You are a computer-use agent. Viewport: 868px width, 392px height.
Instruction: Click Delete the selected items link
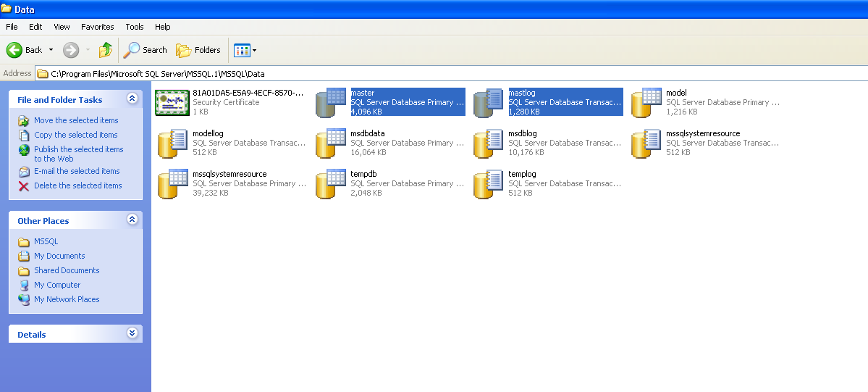tap(78, 185)
